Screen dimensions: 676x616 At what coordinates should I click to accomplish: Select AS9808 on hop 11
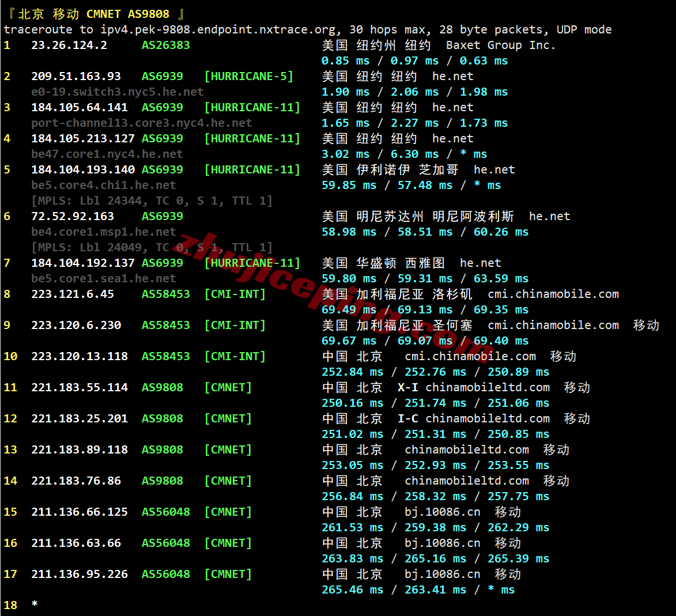162,387
